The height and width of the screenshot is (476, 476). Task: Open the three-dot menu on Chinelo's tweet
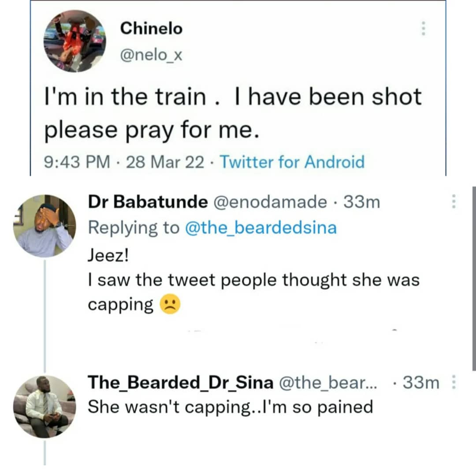coord(424,29)
